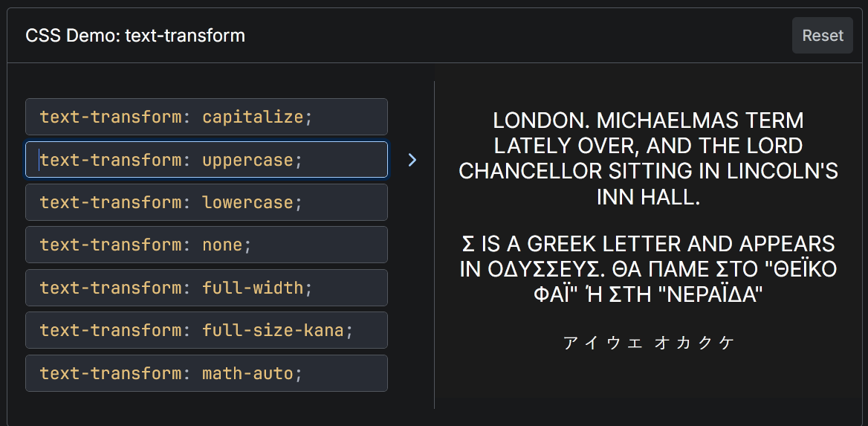The height and width of the screenshot is (426, 868).
Task: Click the CSS Demo: text-transform title
Action: coord(135,36)
